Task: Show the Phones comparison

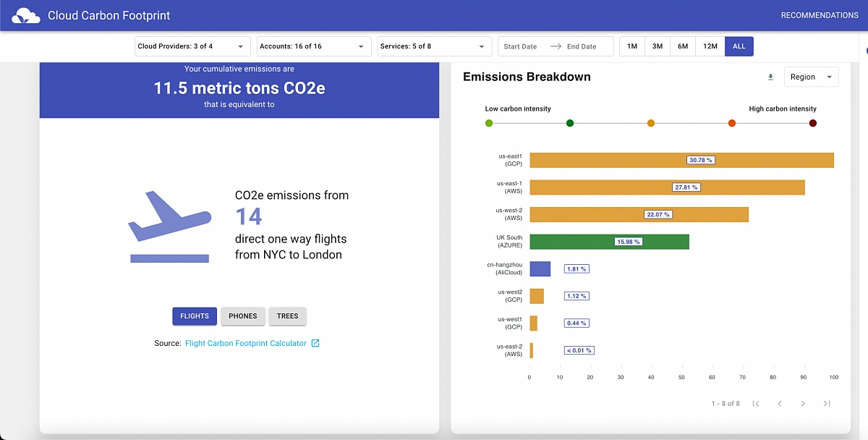Action: pos(243,316)
